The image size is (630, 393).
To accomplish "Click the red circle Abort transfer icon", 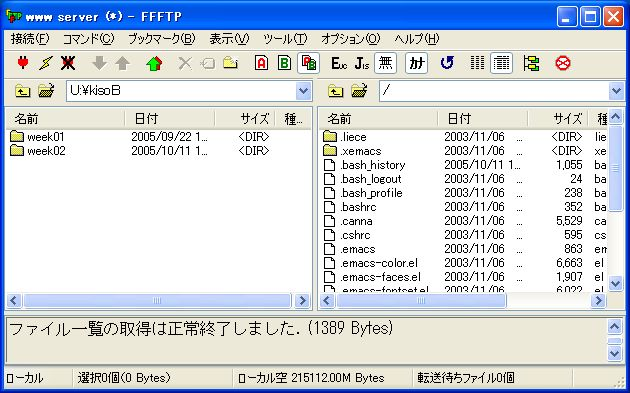I will coord(562,63).
